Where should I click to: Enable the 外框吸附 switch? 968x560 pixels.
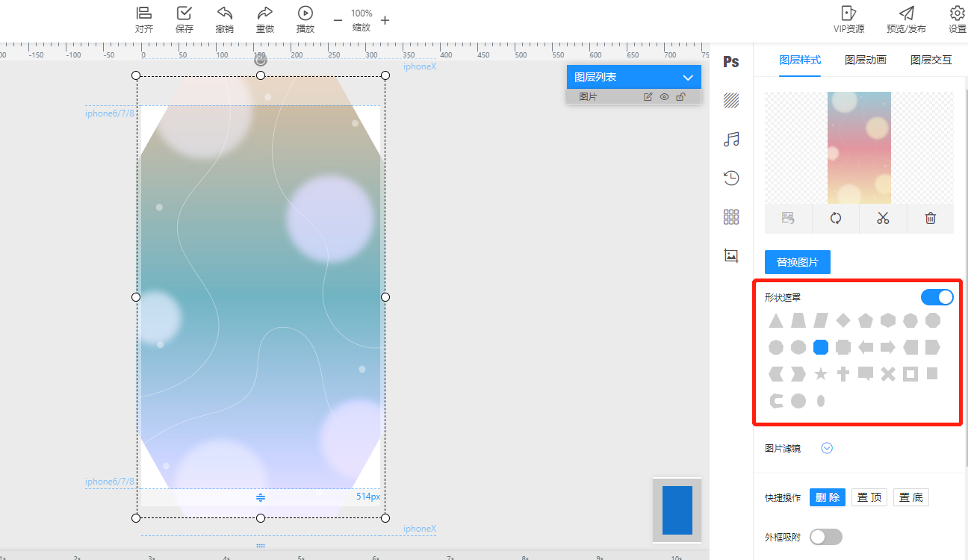(x=826, y=537)
